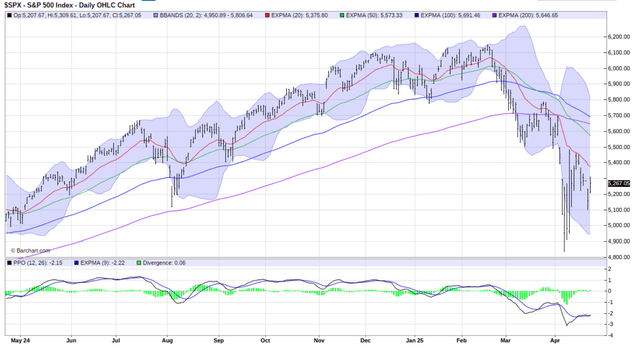Click the Divergence: 0.06 label
640x360 pixels.
[164, 263]
